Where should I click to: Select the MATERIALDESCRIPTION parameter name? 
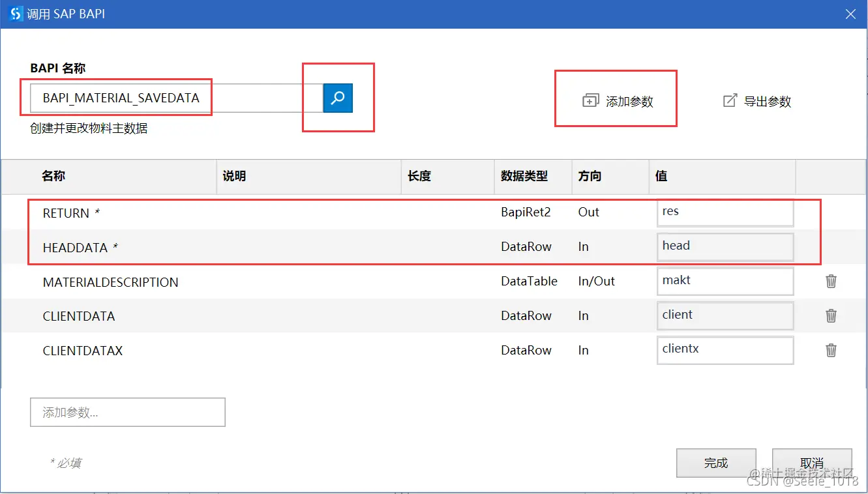coord(110,282)
